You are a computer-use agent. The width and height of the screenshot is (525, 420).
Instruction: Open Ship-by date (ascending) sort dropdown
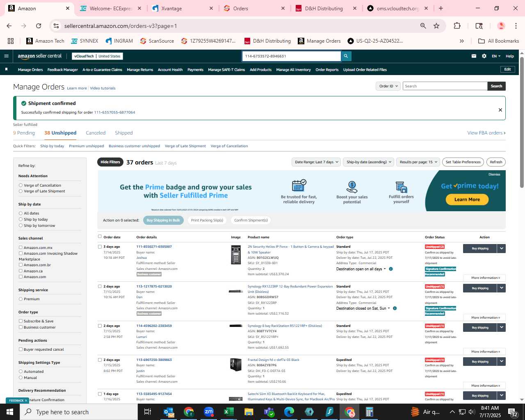tap(368, 162)
